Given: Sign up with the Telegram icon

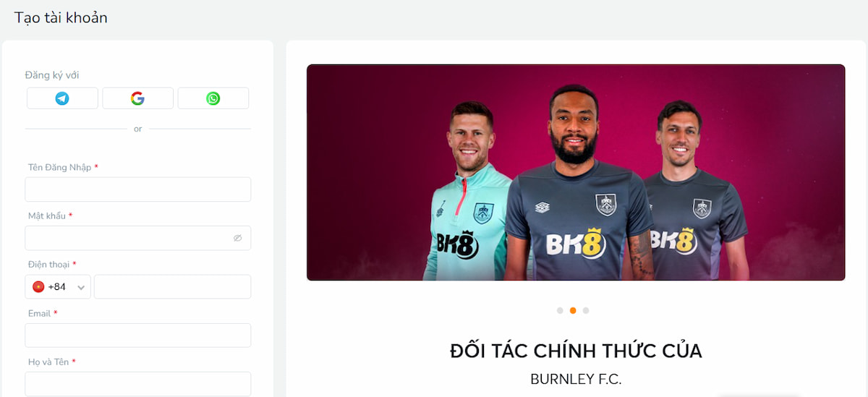Looking at the screenshot, I should click(62, 98).
